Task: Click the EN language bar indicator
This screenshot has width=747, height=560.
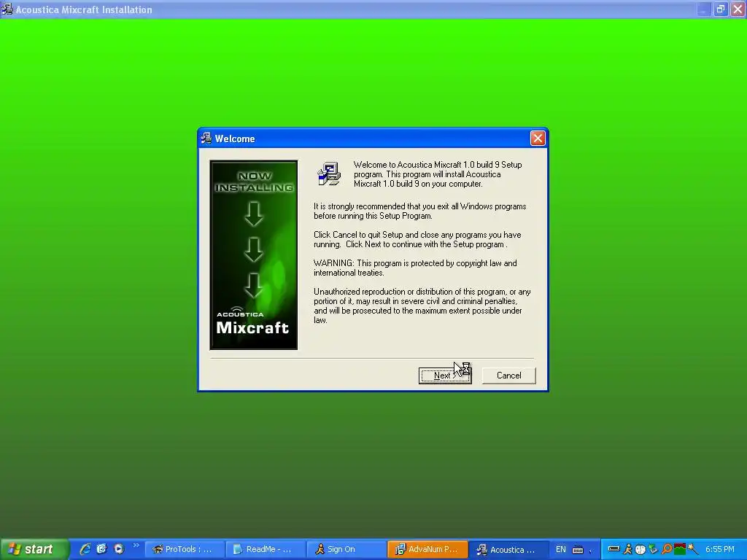Action: [x=561, y=550]
